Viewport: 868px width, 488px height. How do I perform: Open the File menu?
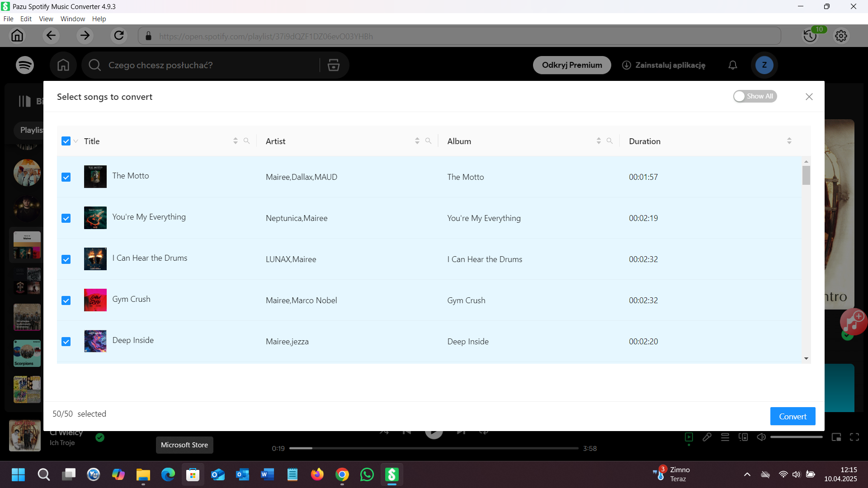click(x=8, y=19)
